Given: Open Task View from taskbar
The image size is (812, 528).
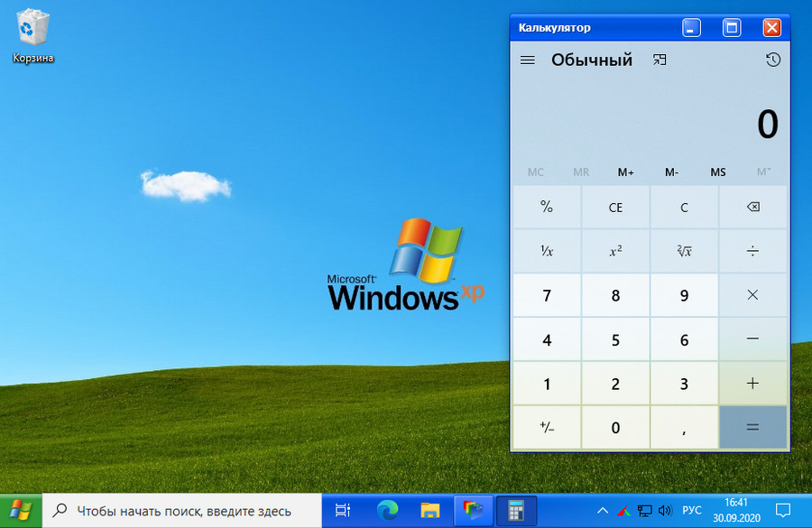Looking at the screenshot, I should [343, 511].
